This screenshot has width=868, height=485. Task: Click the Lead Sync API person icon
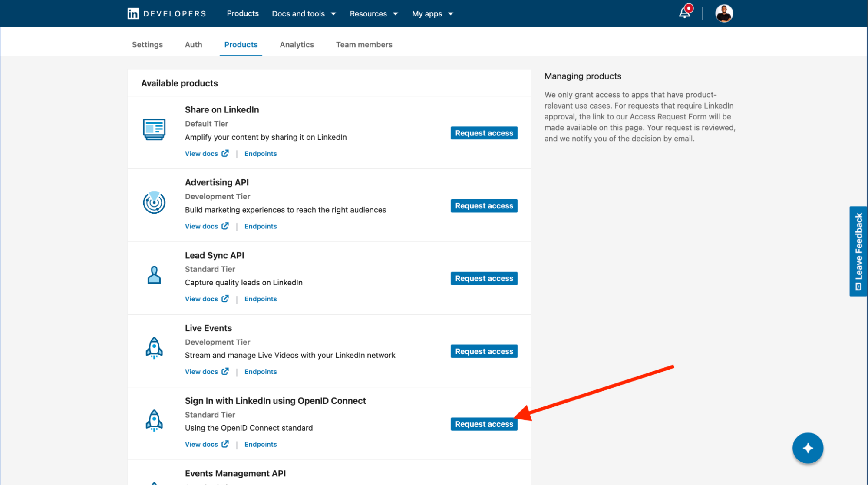[x=154, y=275]
